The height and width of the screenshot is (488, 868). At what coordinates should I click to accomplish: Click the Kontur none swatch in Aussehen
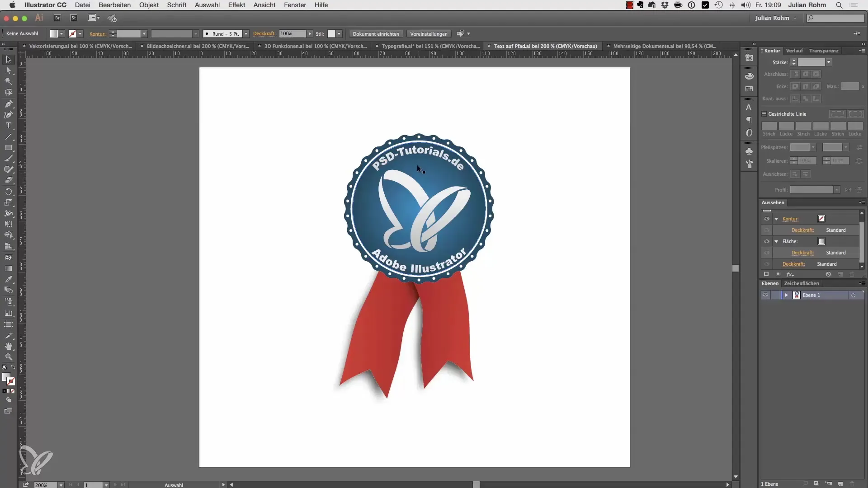pos(821,219)
